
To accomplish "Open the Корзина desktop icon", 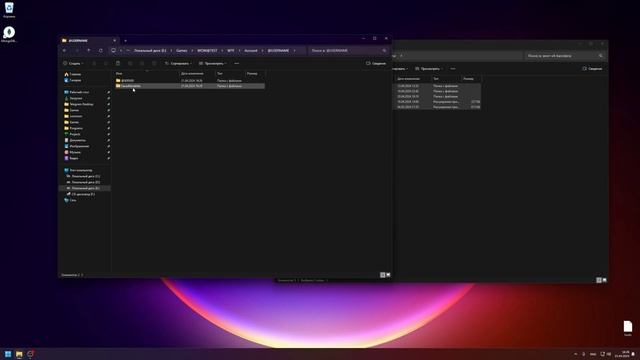I will (x=9, y=10).
